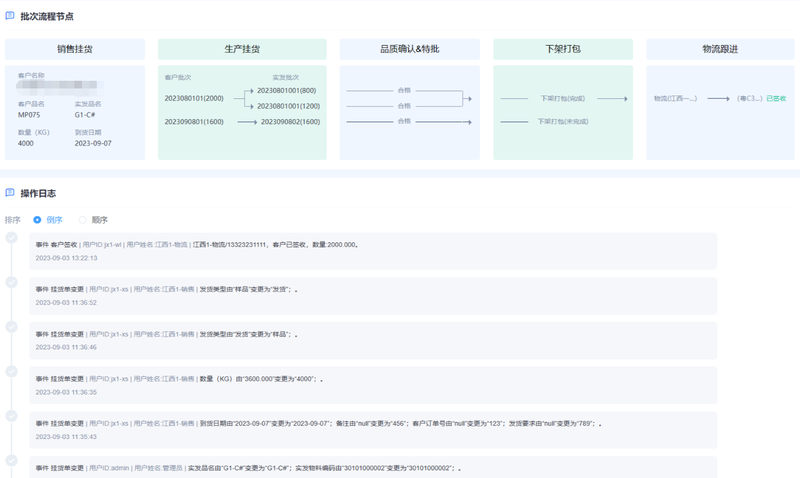The width and height of the screenshot is (800, 478).
Task: Open the 生产挂货 stage header
Action: pos(242,49)
